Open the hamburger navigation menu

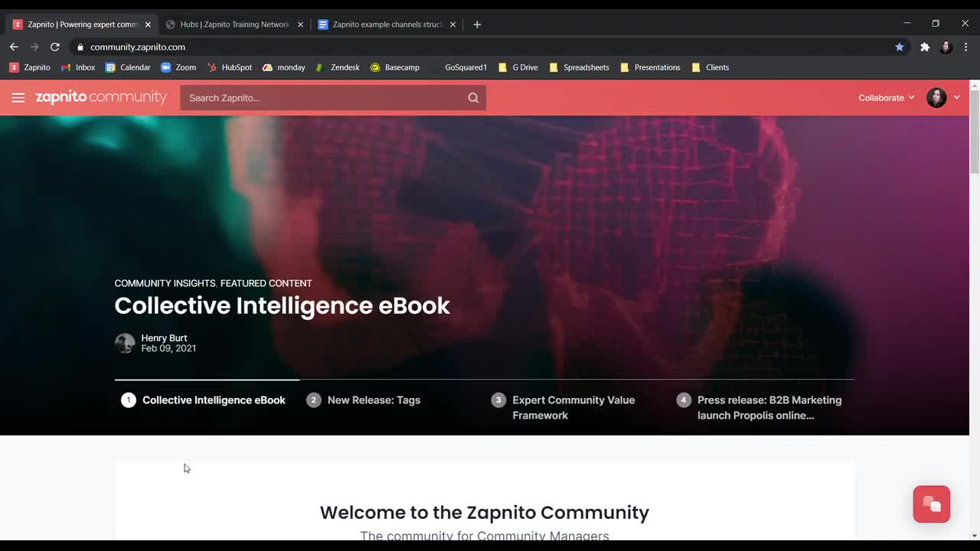click(x=18, y=98)
